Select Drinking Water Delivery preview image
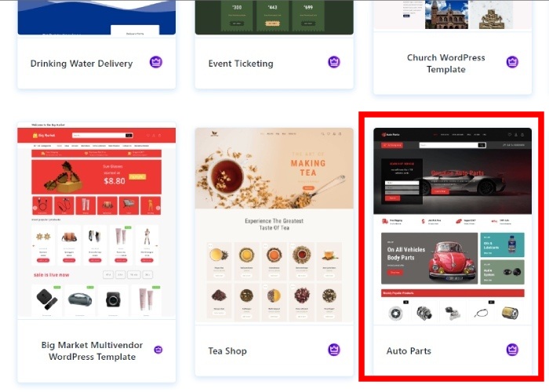 click(x=96, y=17)
